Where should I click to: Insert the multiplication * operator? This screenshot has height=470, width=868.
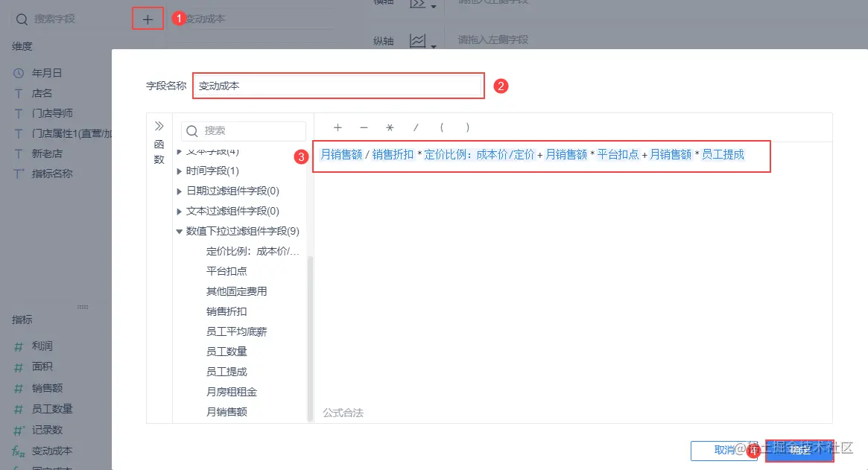coord(389,128)
